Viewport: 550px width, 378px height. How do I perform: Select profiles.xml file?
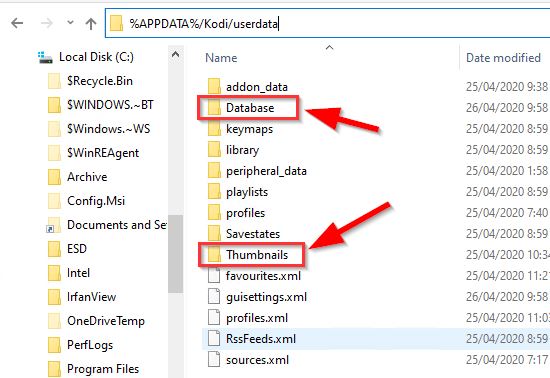257,318
